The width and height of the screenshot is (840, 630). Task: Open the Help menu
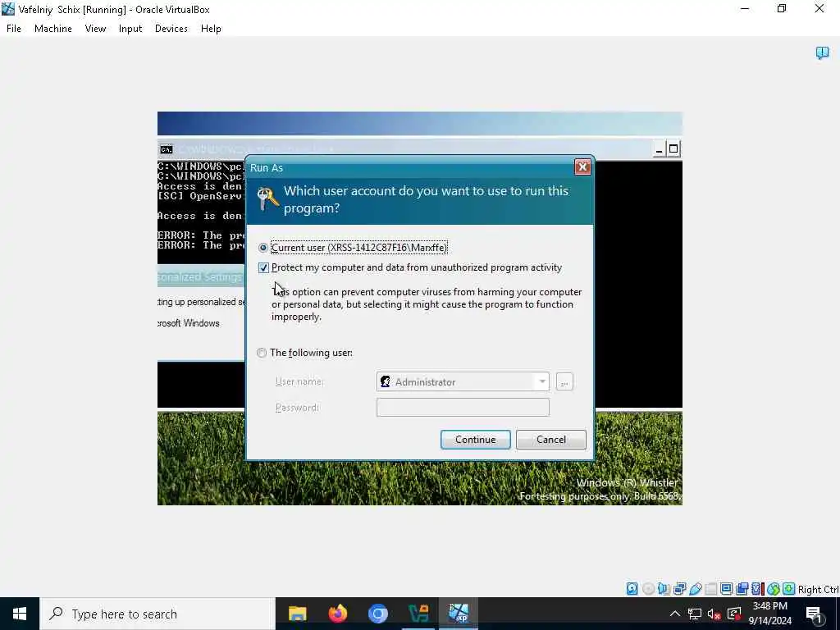211,29
